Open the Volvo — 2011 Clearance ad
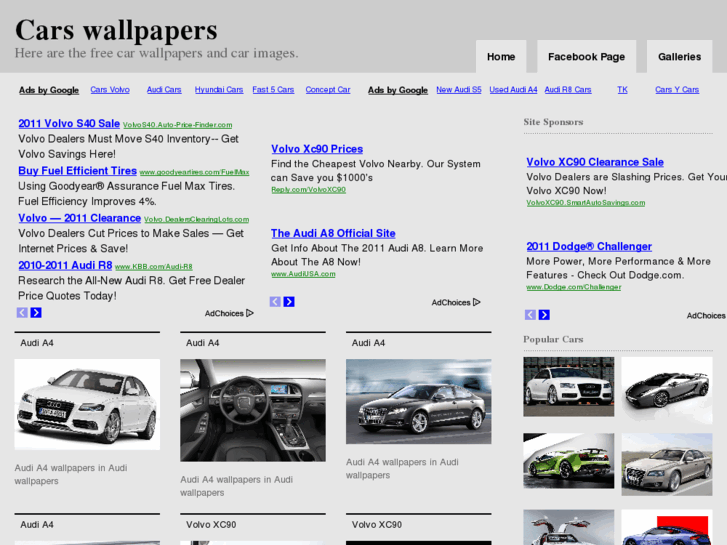Image resolution: width=727 pixels, height=545 pixels. [79, 218]
